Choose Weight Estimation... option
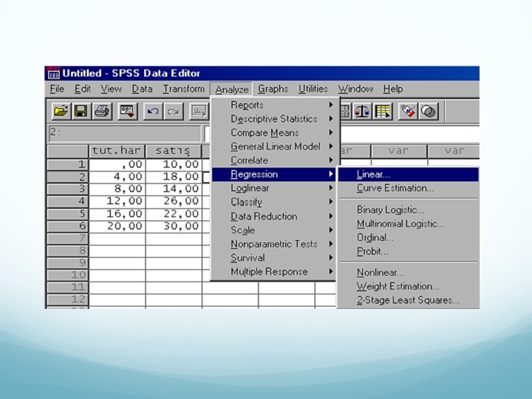Viewport: 532px width, 399px height. (408, 287)
